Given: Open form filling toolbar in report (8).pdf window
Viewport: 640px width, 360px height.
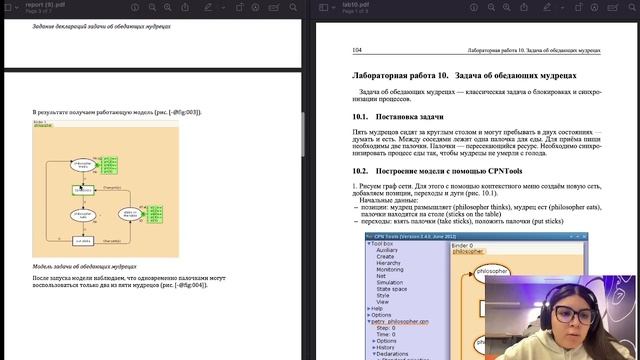Looking at the screenshot, I should point(274,7).
